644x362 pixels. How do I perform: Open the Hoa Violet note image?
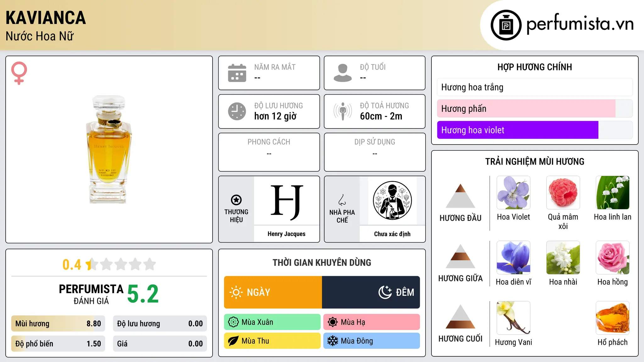(x=514, y=193)
